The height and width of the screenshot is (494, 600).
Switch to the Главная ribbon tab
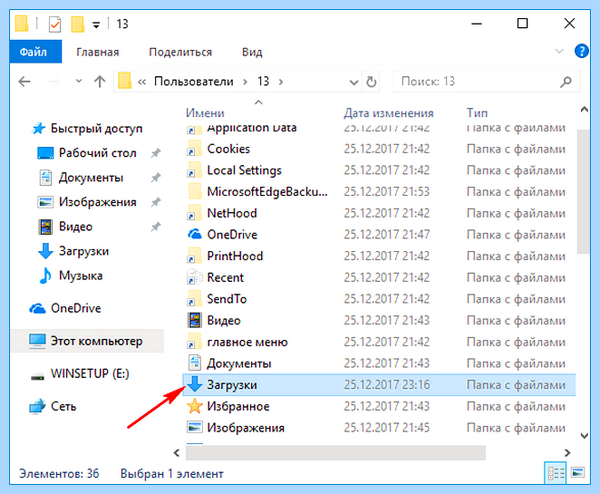tap(98, 52)
